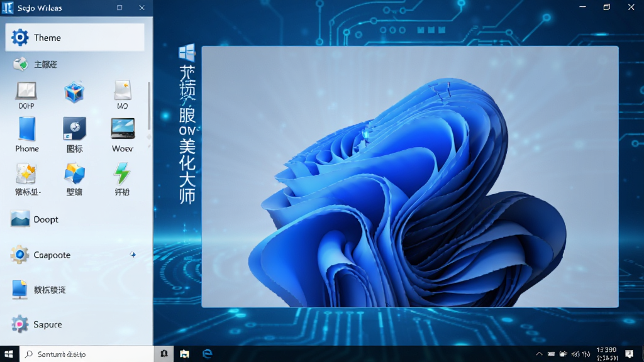The image size is (644, 362).
Task: Open the document icon labeled U/O
Action: pos(123,96)
